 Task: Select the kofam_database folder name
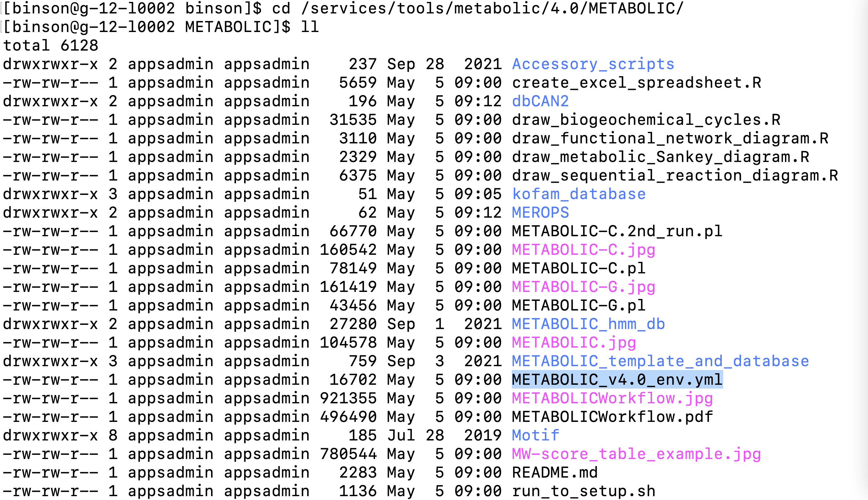click(577, 193)
